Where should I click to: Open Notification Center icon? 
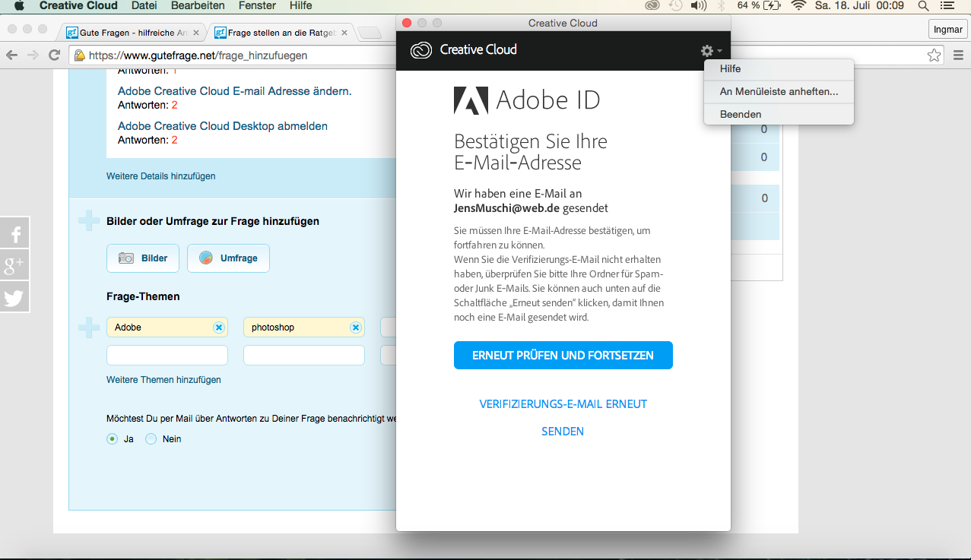947,6
